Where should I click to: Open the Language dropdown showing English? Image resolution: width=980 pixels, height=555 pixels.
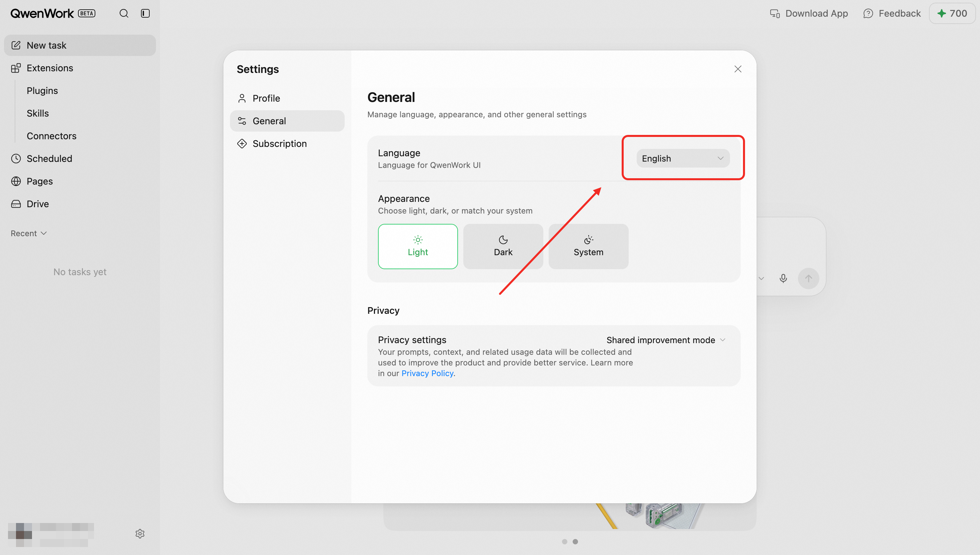pyautogui.click(x=683, y=158)
